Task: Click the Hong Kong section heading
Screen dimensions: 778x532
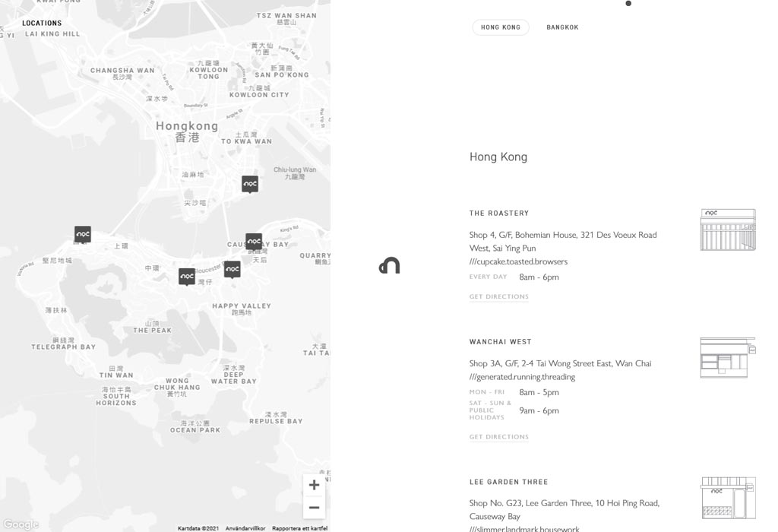Action: tap(498, 157)
